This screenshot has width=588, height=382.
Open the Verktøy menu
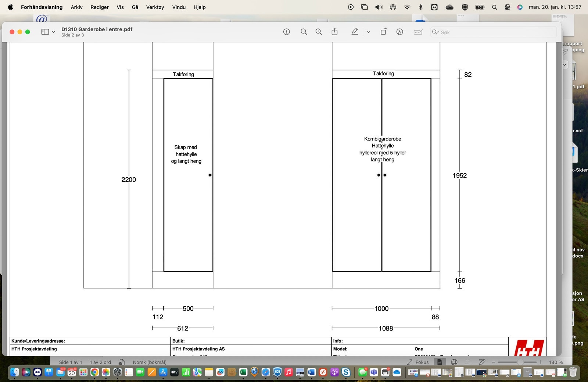tap(155, 7)
